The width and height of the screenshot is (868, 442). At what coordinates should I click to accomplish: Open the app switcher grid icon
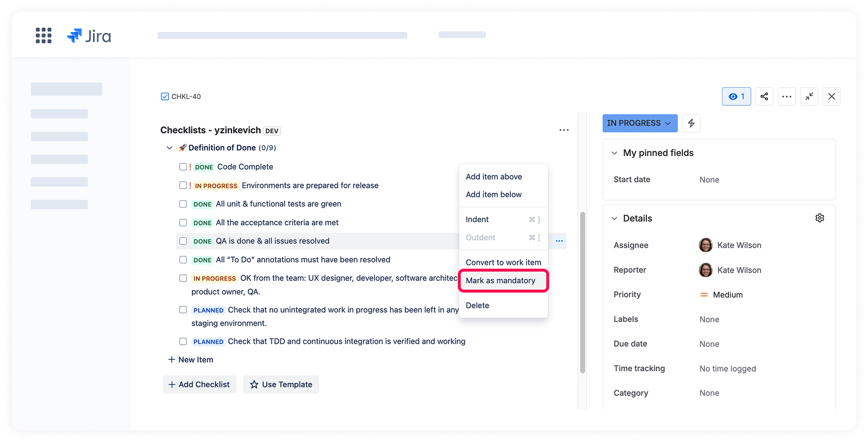click(x=44, y=35)
